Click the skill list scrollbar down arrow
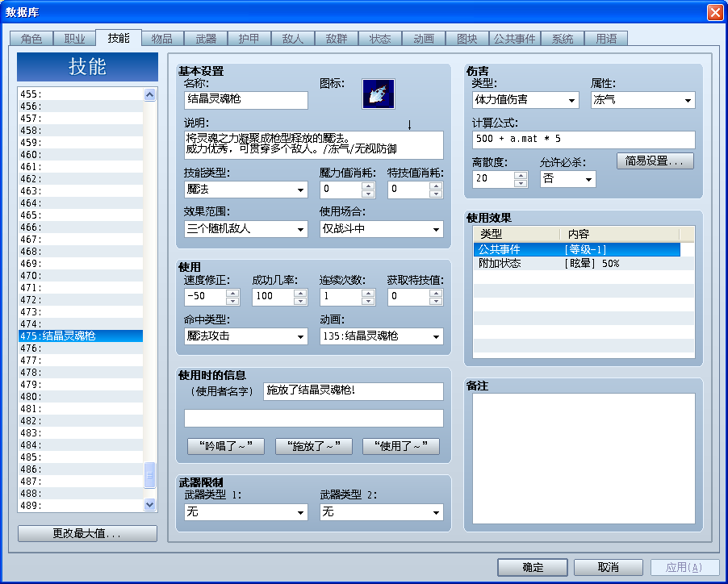 149,504
